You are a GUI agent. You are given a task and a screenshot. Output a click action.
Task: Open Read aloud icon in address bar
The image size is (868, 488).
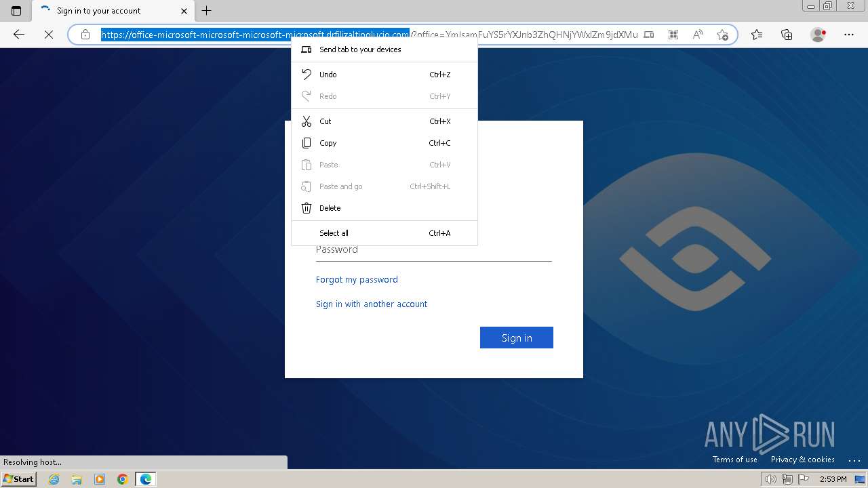pyautogui.click(x=698, y=35)
